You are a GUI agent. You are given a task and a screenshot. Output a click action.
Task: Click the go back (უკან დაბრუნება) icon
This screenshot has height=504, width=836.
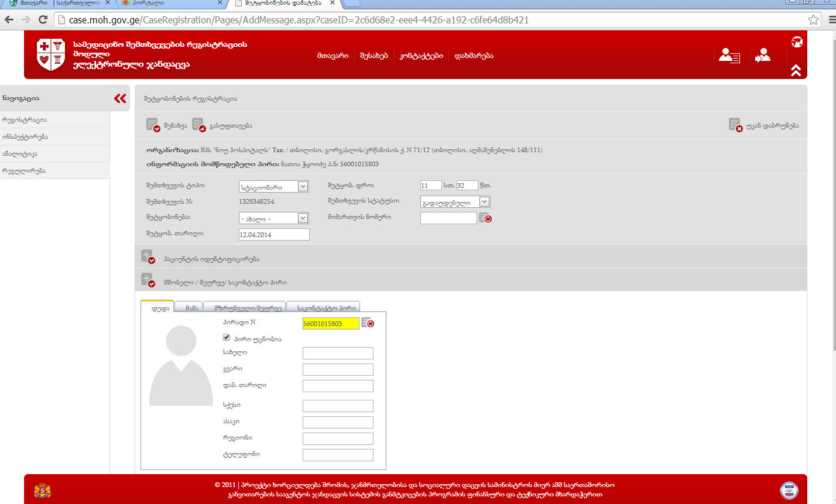point(735,125)
